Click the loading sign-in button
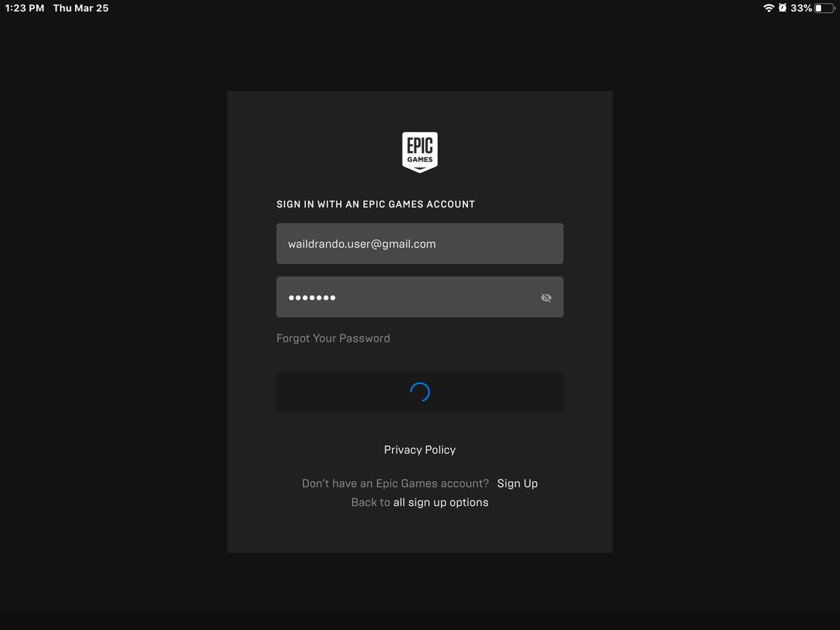 tap(420, 392)
